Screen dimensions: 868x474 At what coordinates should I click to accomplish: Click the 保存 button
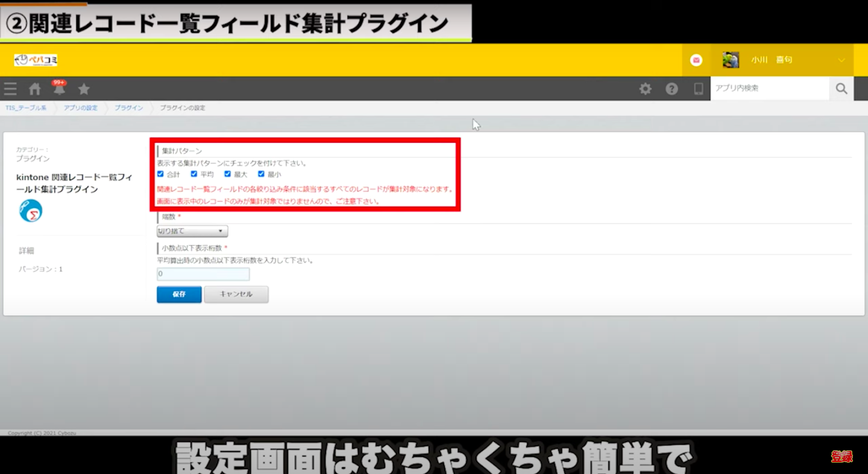tap(179, 295)
